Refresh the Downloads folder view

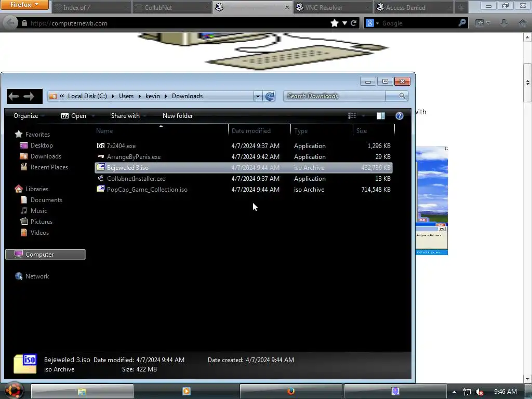point(270,96)
